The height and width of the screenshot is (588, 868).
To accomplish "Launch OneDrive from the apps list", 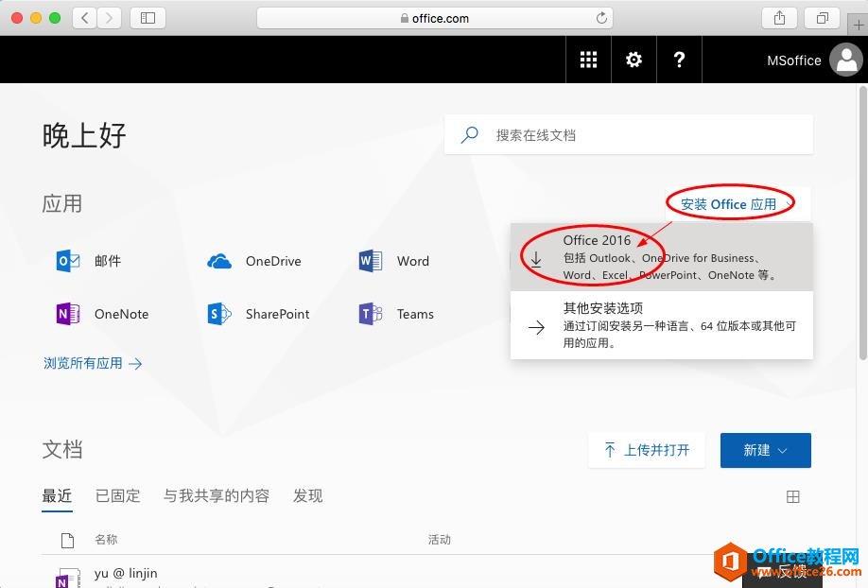I will [219, 261].
